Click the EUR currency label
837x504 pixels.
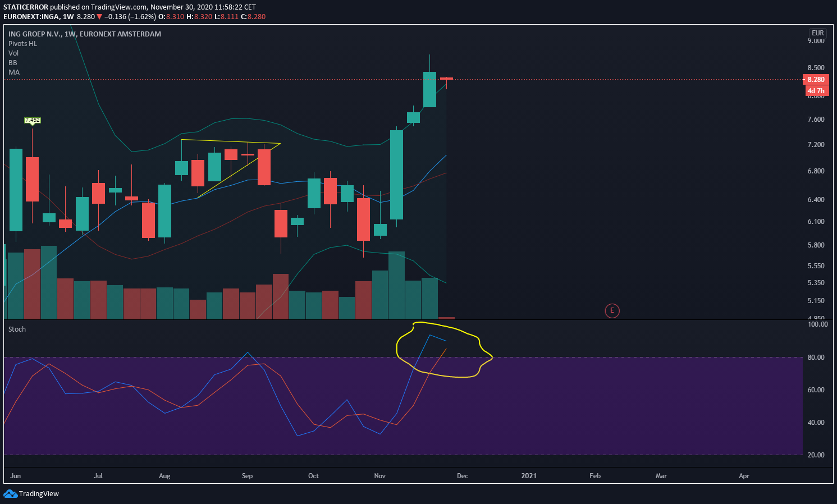(x=817, y=33)
